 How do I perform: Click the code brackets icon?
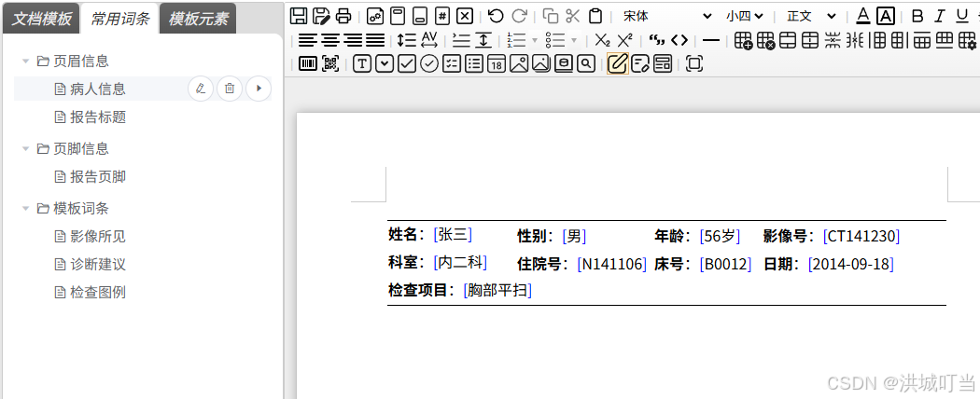(679, 41)
